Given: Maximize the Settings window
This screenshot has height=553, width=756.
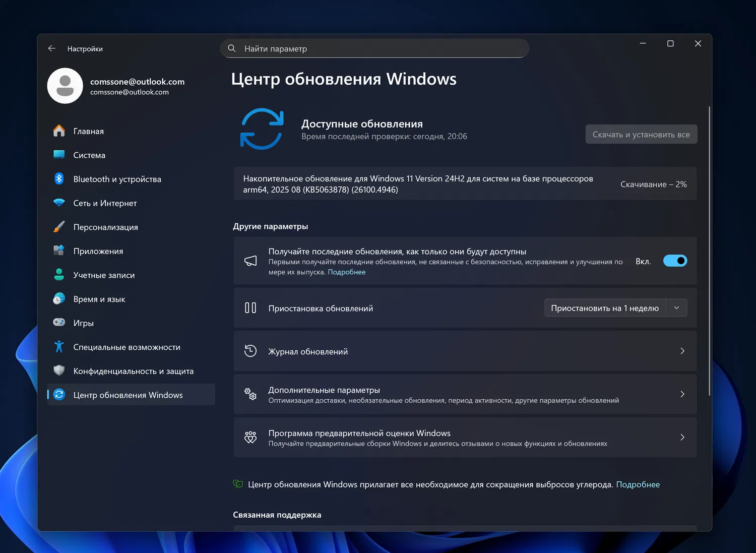Looking at the screenshot, I should (670, 43).
